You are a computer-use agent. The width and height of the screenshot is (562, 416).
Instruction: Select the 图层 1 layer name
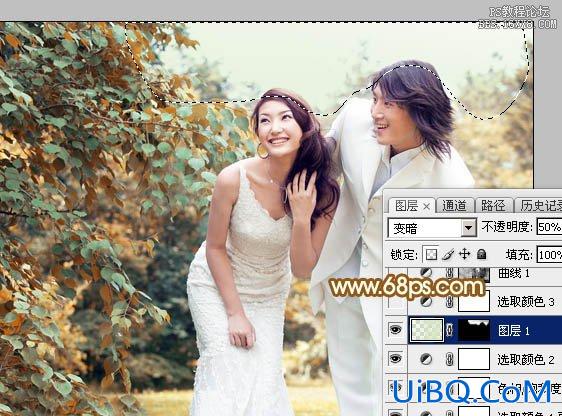[x=514, y=330]
